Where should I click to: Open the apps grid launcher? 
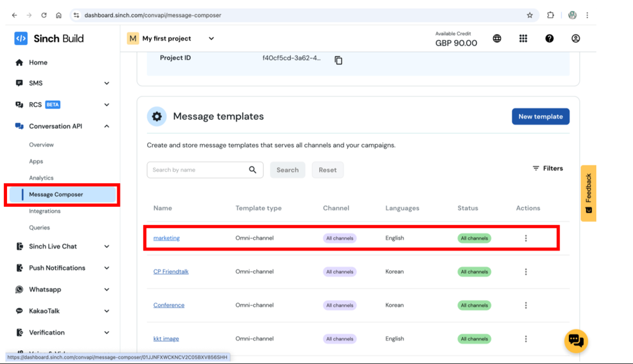pos(523,39)
